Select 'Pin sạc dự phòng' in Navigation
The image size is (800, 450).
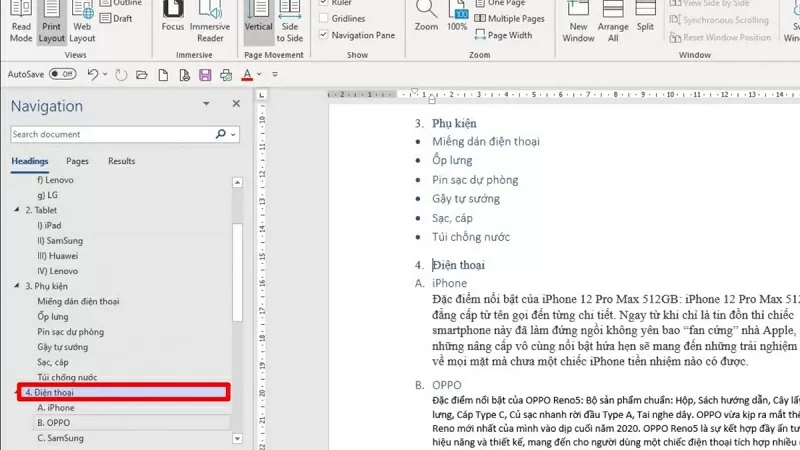70,332
